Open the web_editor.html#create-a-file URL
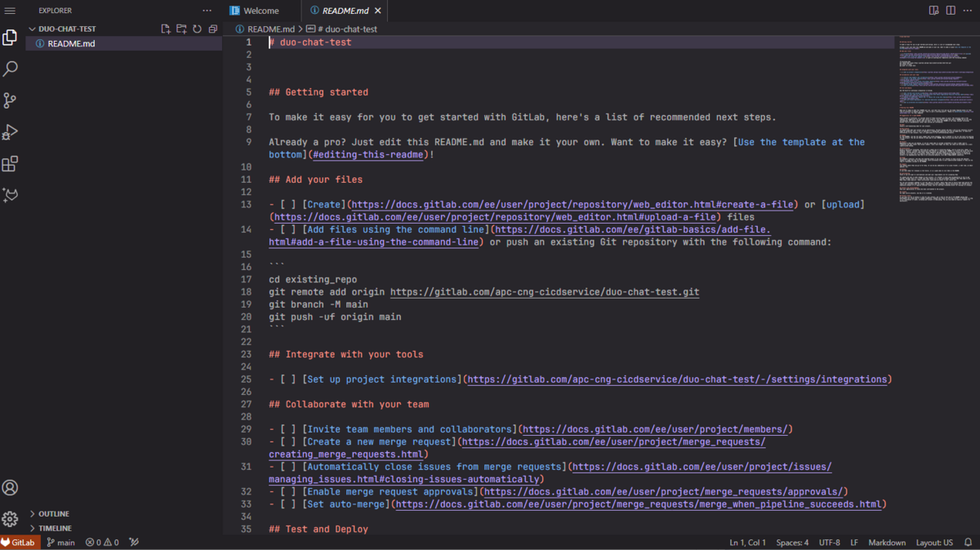 click(x=572, y=205)
